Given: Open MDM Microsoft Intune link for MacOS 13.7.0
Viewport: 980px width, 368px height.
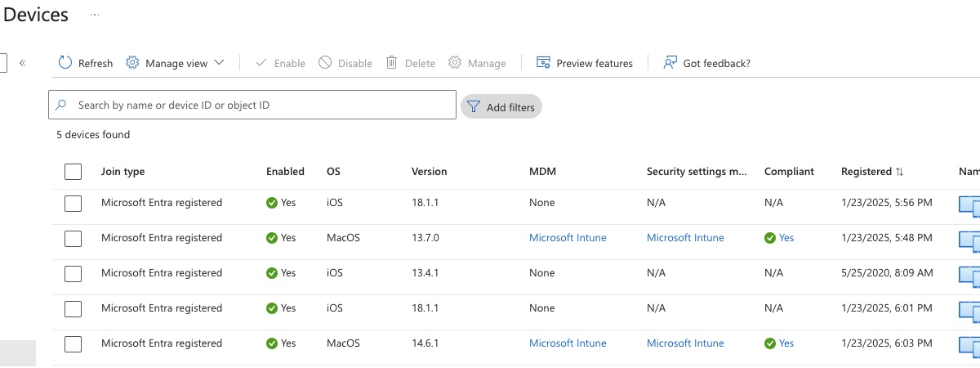Looking at the screenshot, I should [568, 238].
